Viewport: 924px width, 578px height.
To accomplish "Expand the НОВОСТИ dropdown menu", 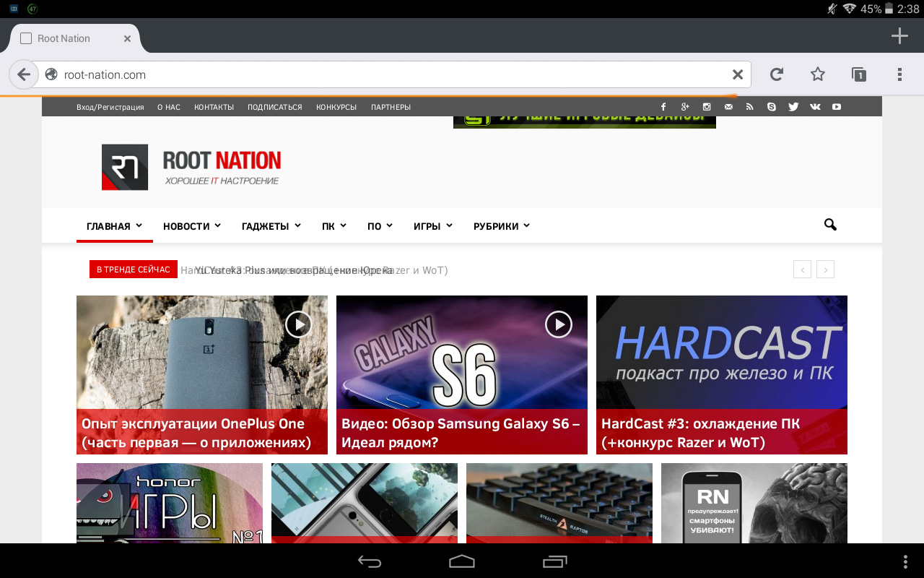I will coord(192,226).
